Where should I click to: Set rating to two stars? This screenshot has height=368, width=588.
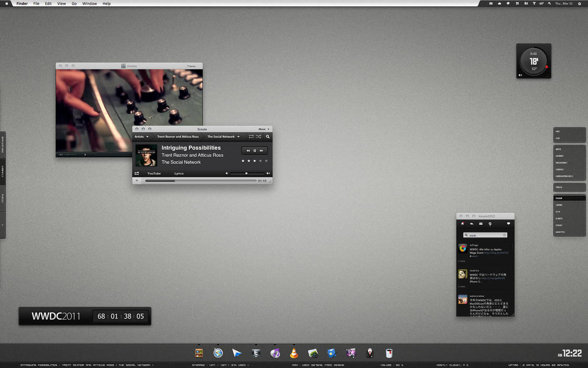pyautogui.click(x=249, y=161)
